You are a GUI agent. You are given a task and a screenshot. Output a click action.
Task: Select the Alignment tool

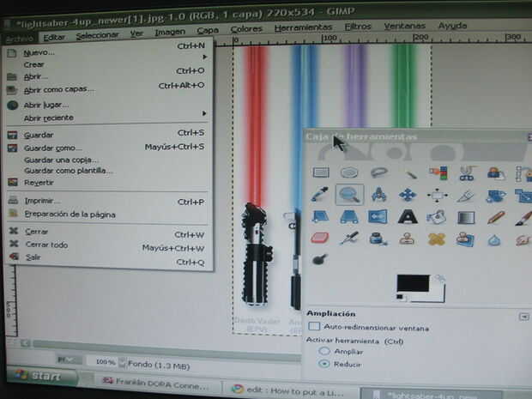point(437,196)
